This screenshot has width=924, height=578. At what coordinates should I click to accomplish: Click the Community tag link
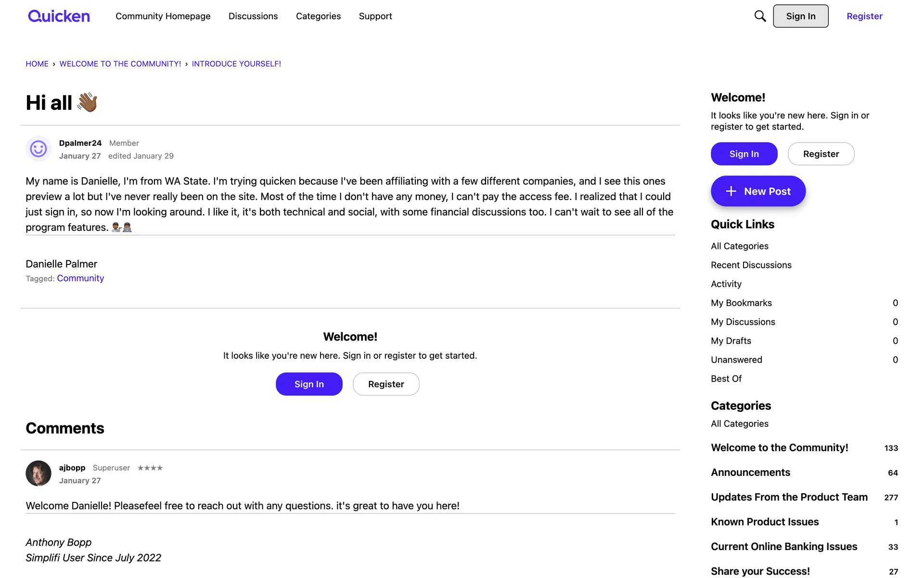coord(80,278)
